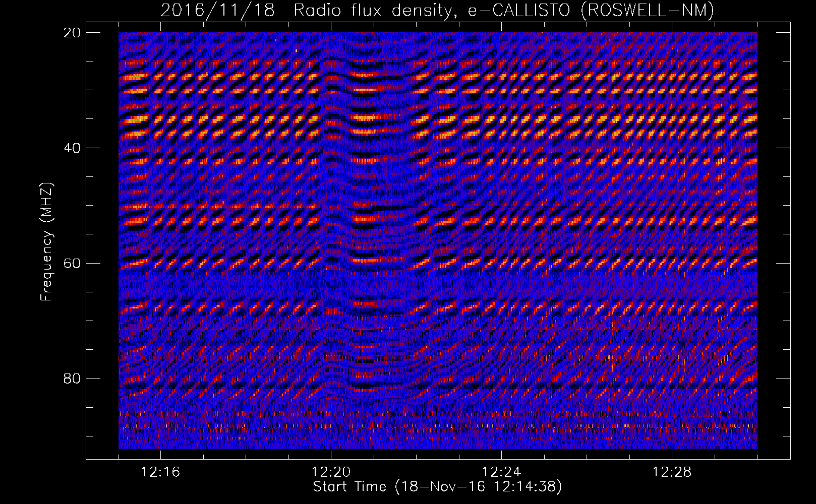Click the '12:24' time tick label
The width and height of the screenshot is (816, 504).
(x=502, y=472)
